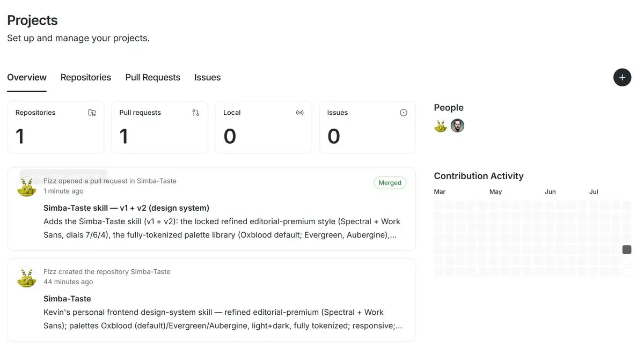This screenshot has width=644, height=355.
Task: Click the Repositories card folder icon
Action: click(92, 113)
